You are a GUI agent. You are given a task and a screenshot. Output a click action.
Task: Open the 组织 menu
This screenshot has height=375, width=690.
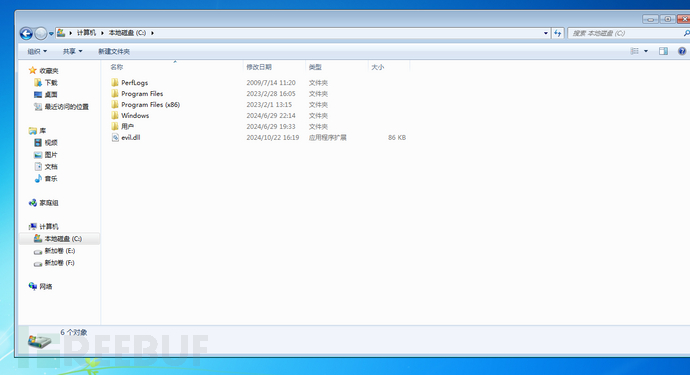37,51
